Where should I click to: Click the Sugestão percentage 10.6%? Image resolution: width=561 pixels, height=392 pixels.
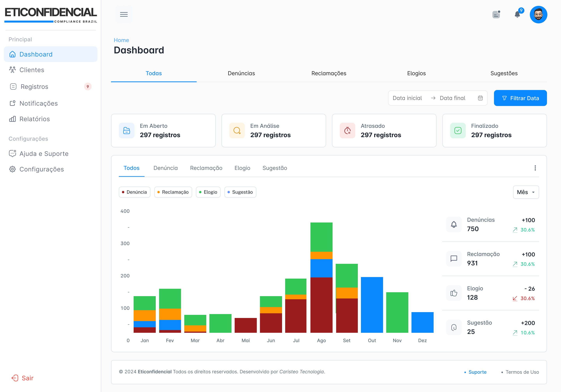(527, 333)
